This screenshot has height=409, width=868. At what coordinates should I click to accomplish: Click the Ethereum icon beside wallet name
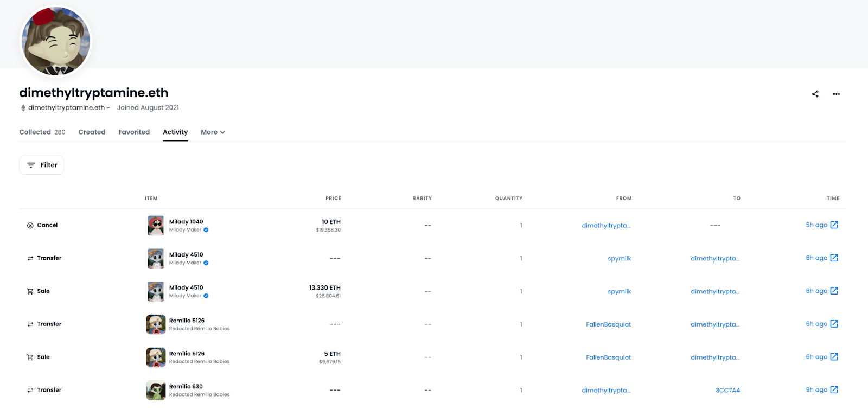[x=23, y=108]
